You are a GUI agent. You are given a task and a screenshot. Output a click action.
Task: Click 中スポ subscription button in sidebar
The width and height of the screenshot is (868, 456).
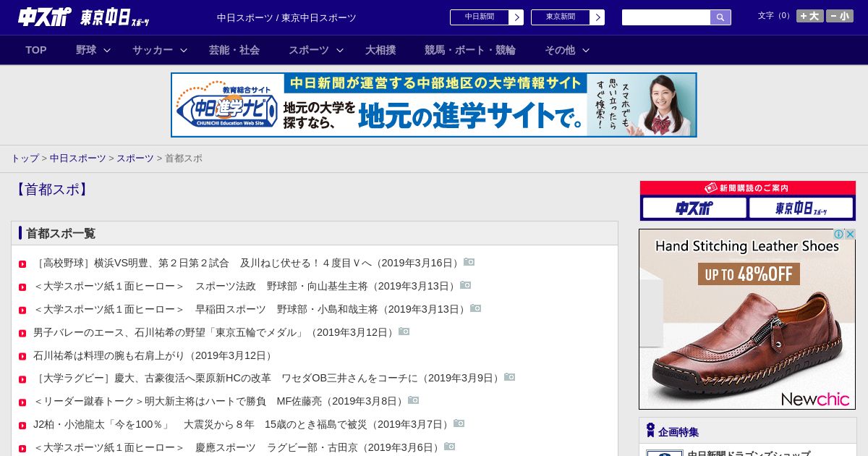point(694,208)
